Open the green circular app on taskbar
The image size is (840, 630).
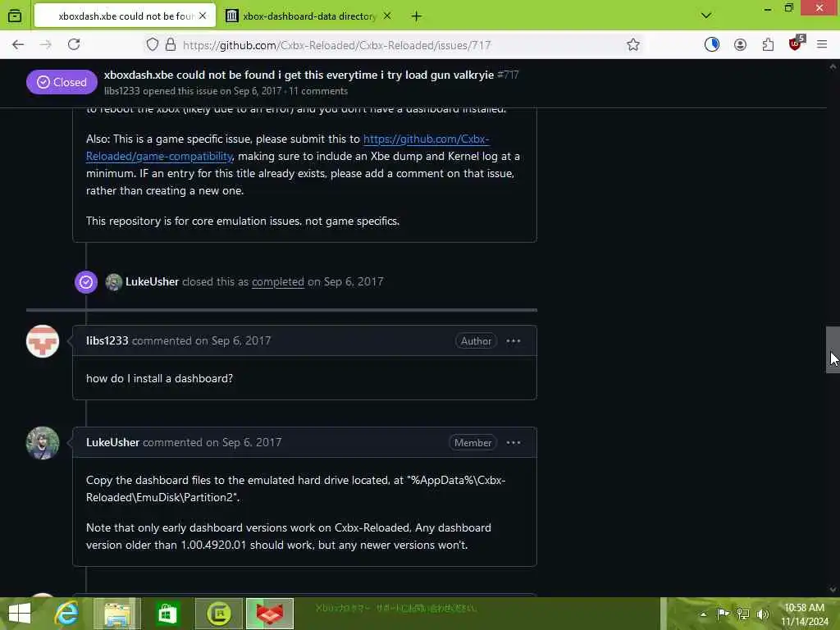click(218, 614)
